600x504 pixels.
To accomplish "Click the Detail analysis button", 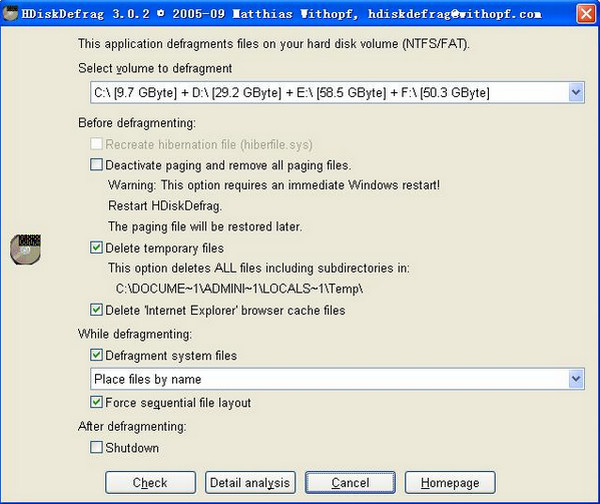I will [250, 483].
